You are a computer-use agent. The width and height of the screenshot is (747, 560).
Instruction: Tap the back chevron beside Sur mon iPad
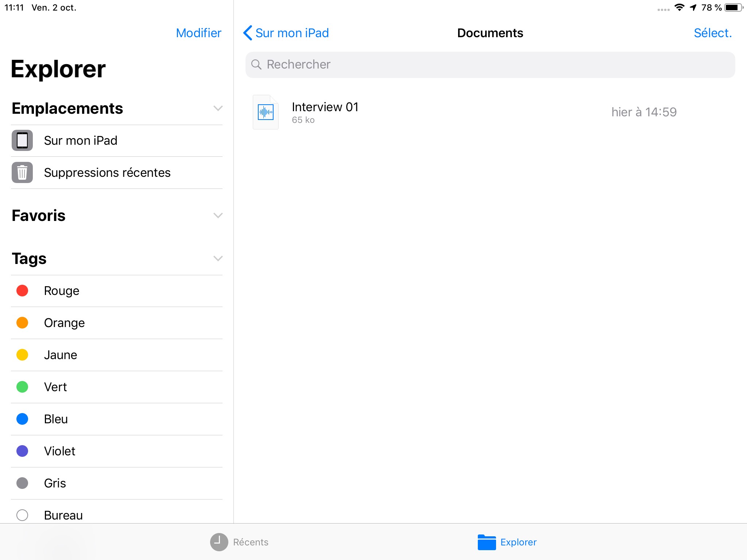pyautogui.click(x=248, y=33)
